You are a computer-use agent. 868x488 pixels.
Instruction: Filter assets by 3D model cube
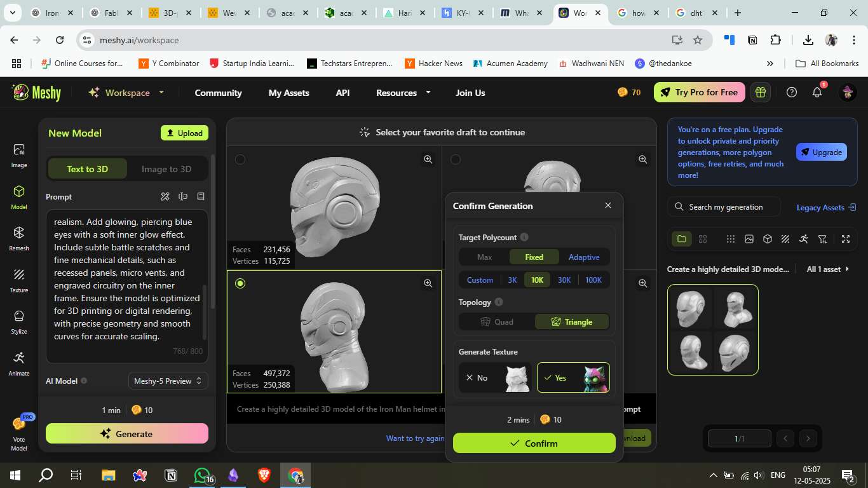(x=768, y=239)
